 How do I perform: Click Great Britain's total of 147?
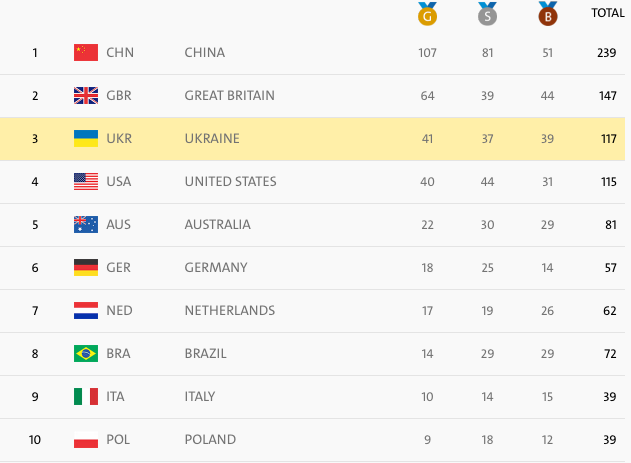coord(608,96)
